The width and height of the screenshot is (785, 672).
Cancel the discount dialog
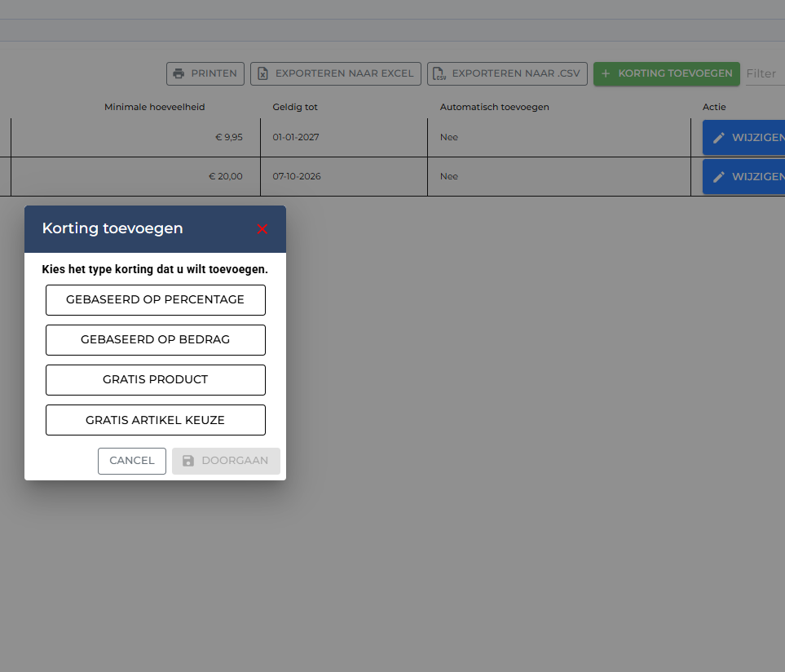point(131,461)
